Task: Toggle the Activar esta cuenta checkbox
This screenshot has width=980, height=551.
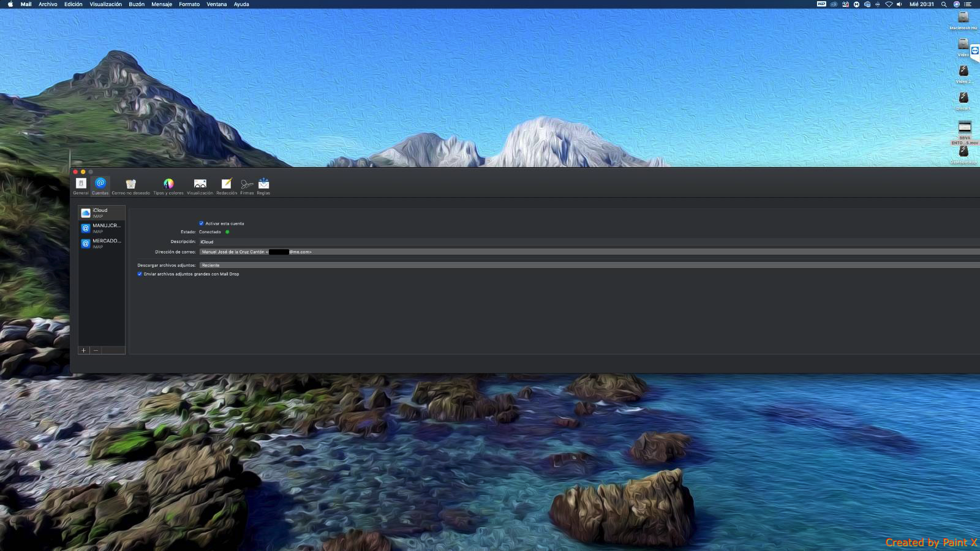Action: [x=201, y=223]
